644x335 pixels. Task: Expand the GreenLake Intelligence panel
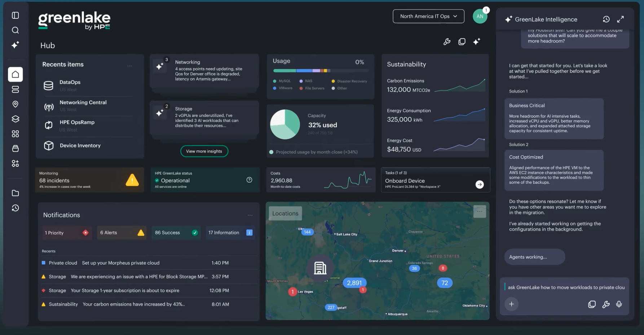click(620, 19)
